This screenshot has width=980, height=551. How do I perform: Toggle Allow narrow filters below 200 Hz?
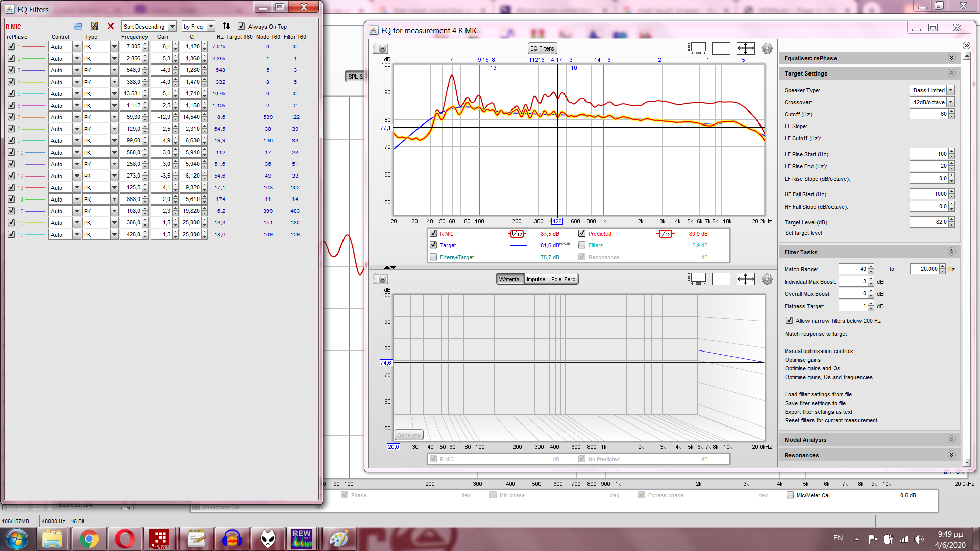click(x=789, y=321)
